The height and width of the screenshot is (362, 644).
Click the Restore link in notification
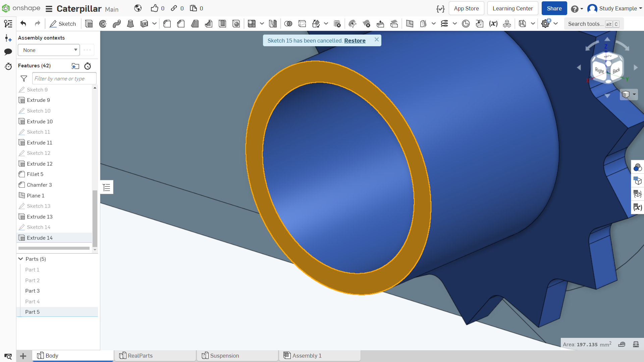[355, 41]
